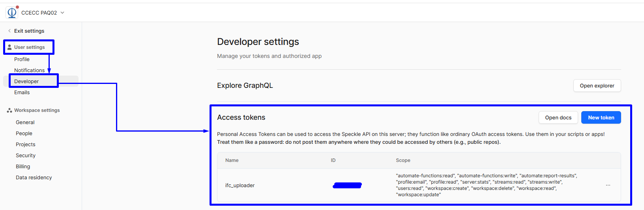The width and height of the screenshot is (644, 210).
Task: Open the Emails settings page
Action: (22, 92)
